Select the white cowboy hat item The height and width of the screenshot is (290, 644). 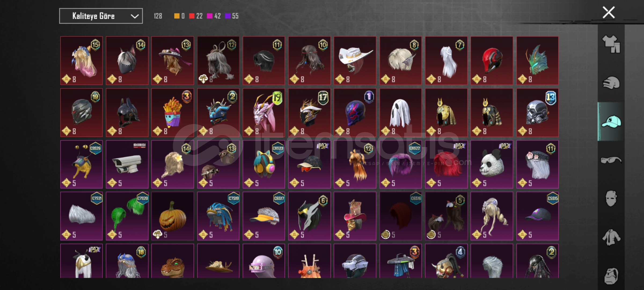(x=355, y=61)
